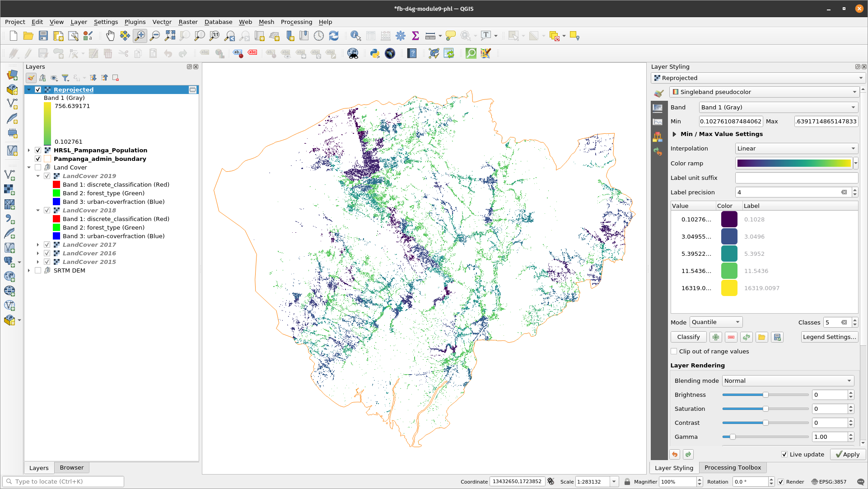Toggle visibility of HRSL_Pampanga_Population layer
Viewport: 868px width, 489px height.
(38, 150)
